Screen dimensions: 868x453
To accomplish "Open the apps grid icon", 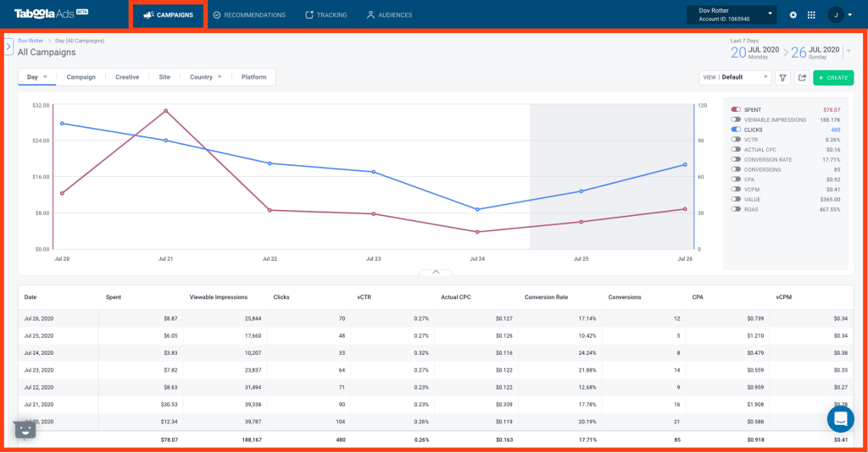I will click(x=811, y=15).
